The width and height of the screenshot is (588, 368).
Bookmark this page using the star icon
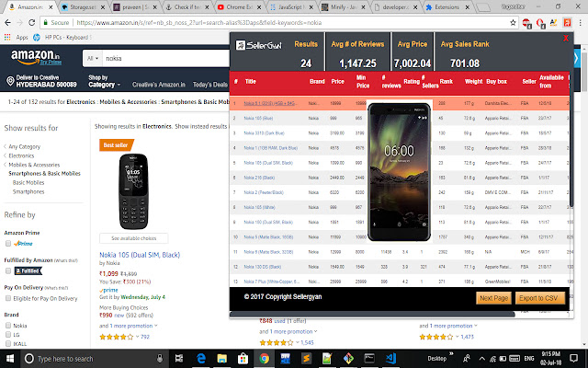coord(513,22)
